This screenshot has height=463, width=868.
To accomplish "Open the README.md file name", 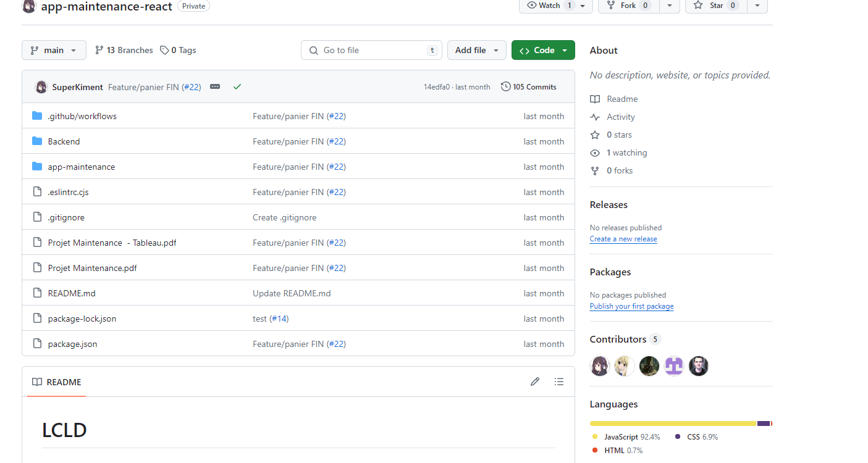I will pos(72,293).
